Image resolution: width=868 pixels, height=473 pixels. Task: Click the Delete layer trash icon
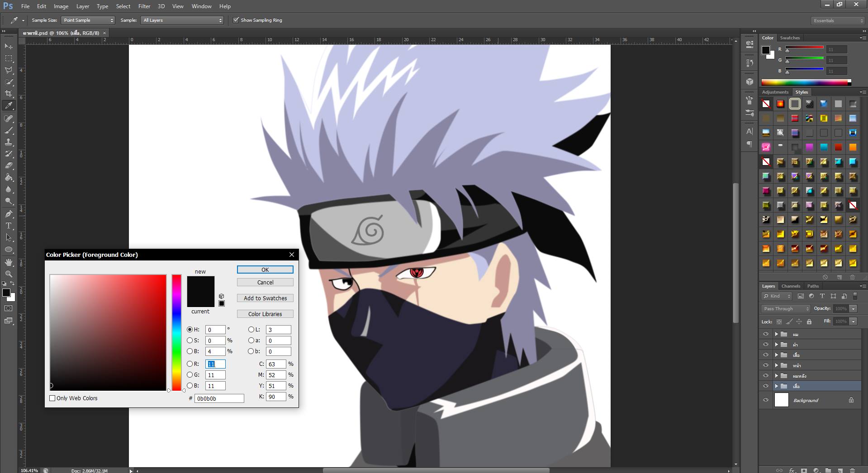coord(852,470)
